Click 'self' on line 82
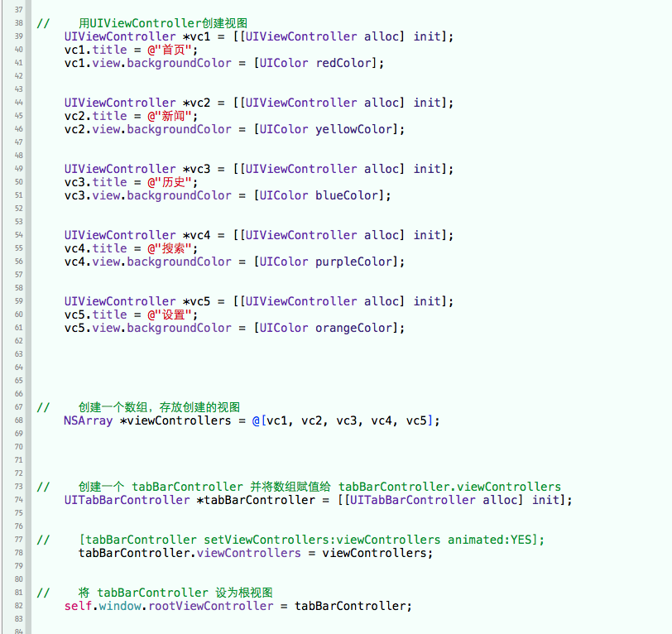 78,606
